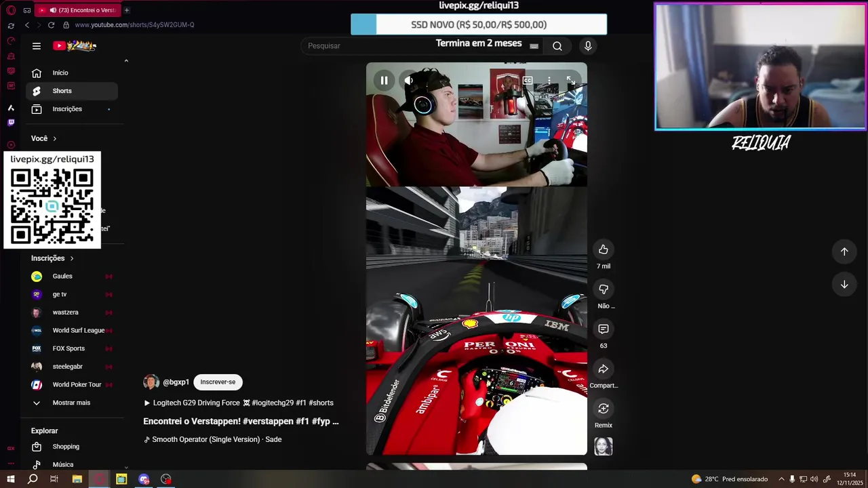Image resolution: width=868 pixels, height=488 pixels.
Task: Open the sound thumbnail below Remix
Action: 604,446
